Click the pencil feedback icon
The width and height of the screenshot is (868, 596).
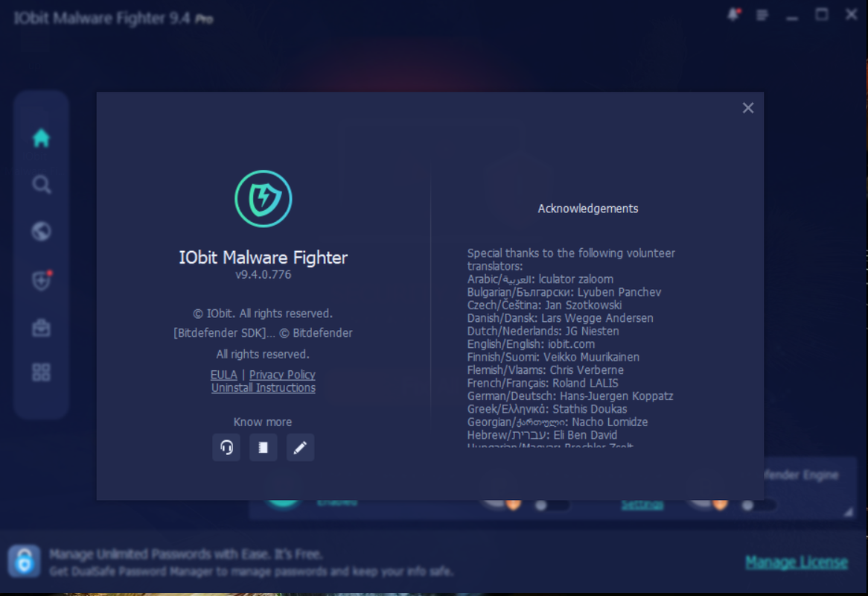[300, 447]
